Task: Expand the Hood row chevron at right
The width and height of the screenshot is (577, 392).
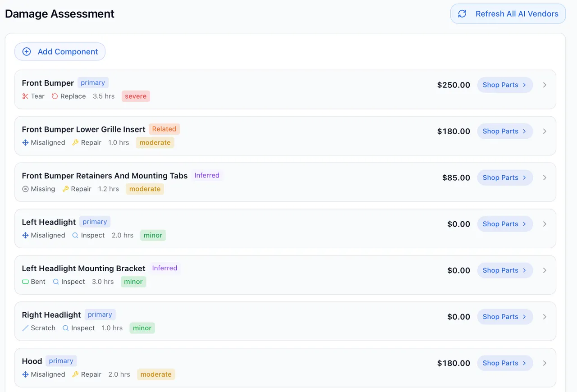Action: tap(545, 364)
